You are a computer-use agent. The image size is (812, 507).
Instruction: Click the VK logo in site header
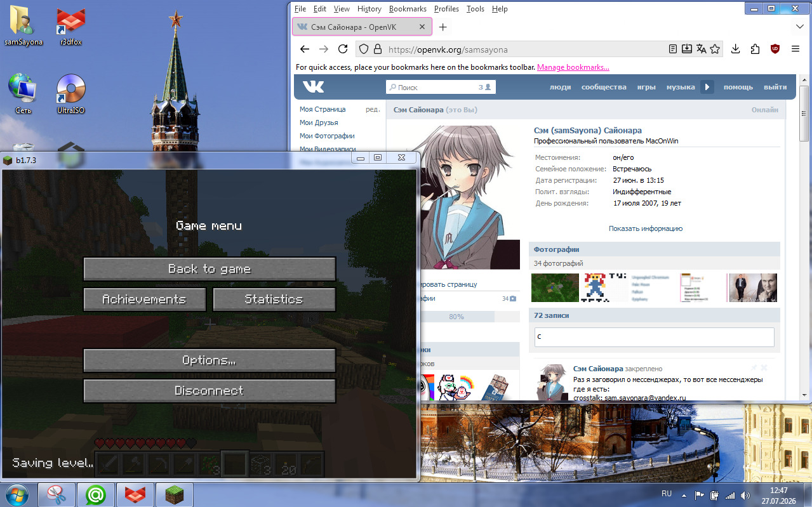(x=313, y=87)
